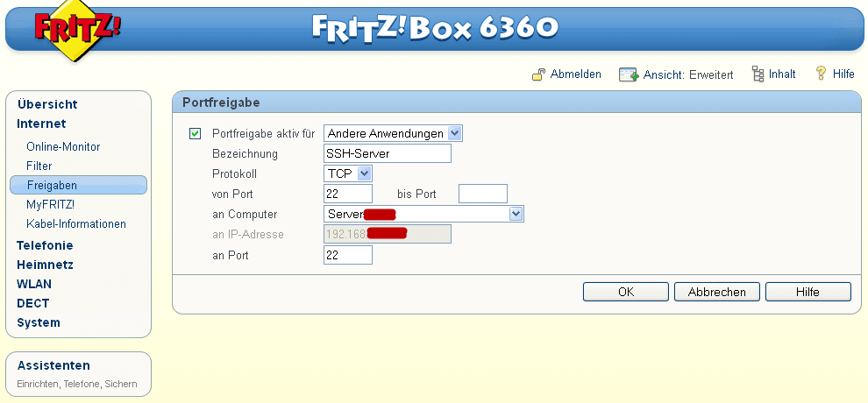Viewport: 868px width, 403px height.
Task: Click the Ansicht view mode icon
Action: [x=629, y=74]
